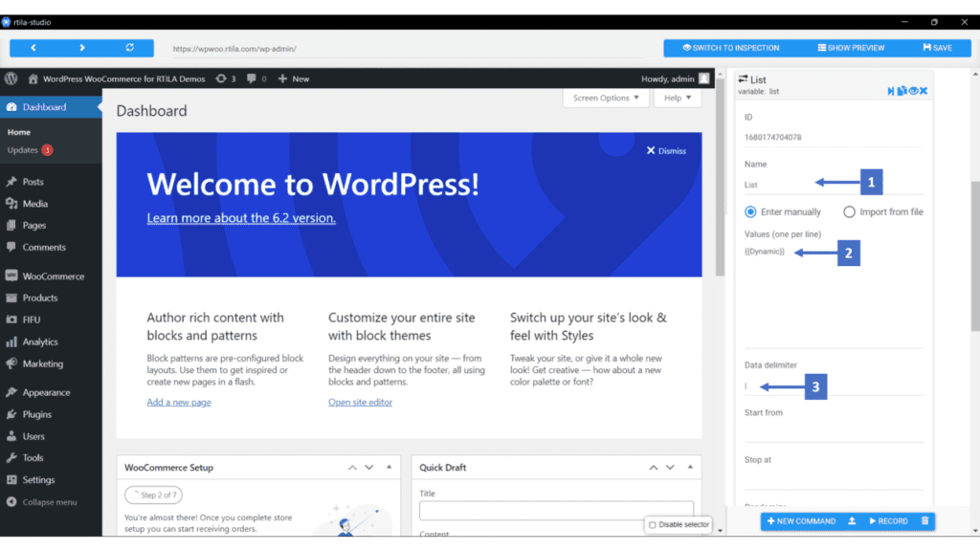Follow the Add a new page link
This screenshot has width=980, height=551.
[179, 403]
